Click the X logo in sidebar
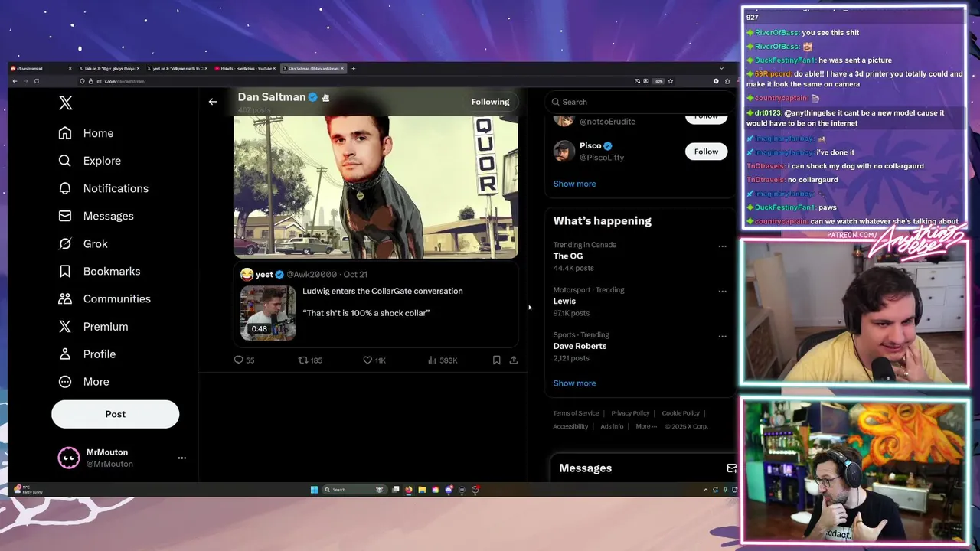 66,103
